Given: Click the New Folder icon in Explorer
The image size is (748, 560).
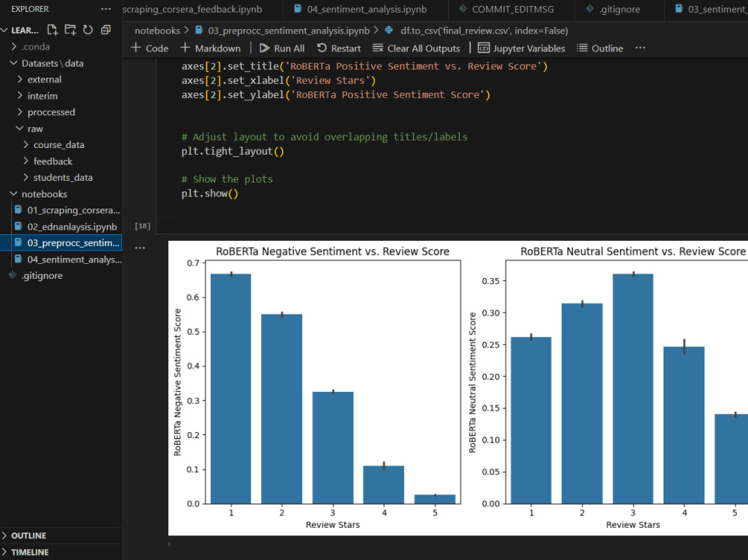Looking at the screenshot, I should [x=70, y=30].
